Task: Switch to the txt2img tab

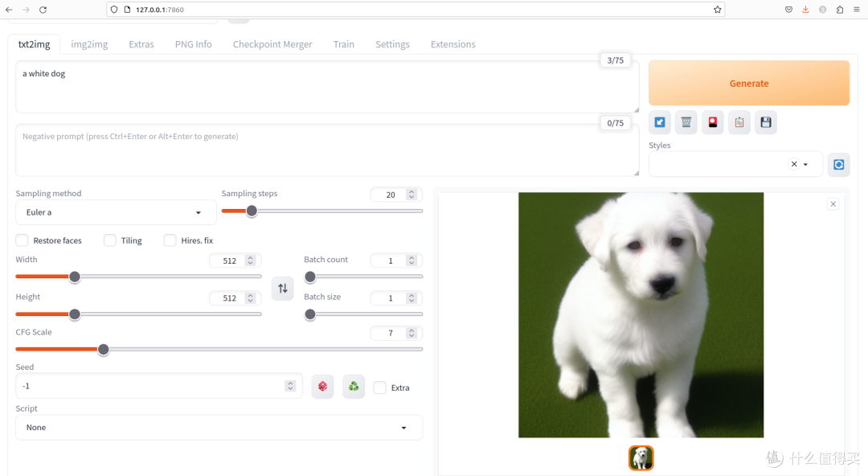Action: click(34, 44)
